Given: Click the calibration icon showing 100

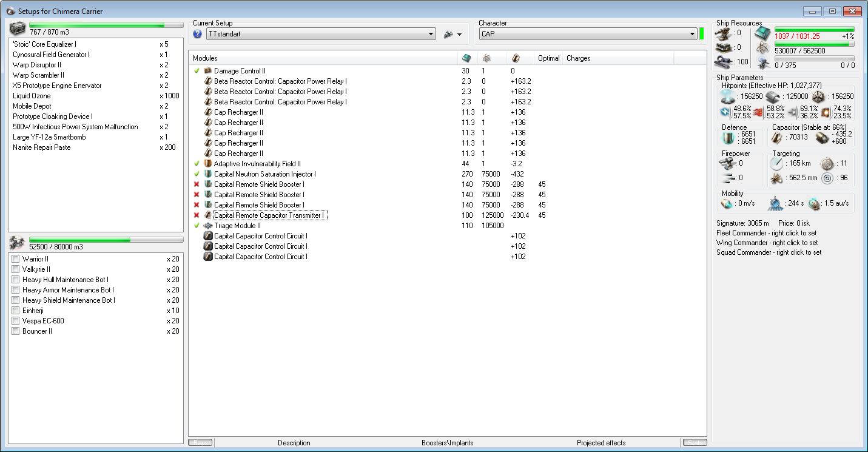Looking at the screenshot, I should 722,61.
